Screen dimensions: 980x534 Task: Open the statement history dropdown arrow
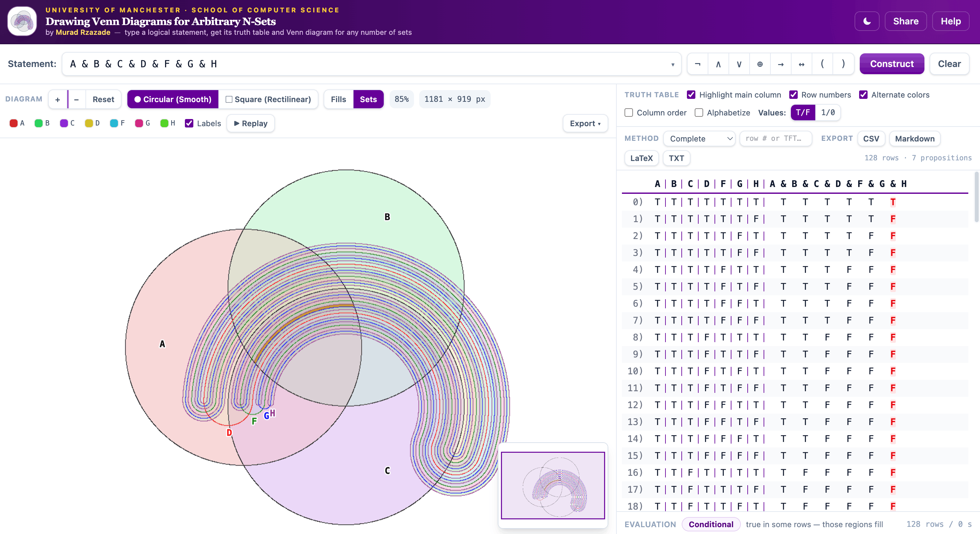pyautogui.click(x=673, y=64)
